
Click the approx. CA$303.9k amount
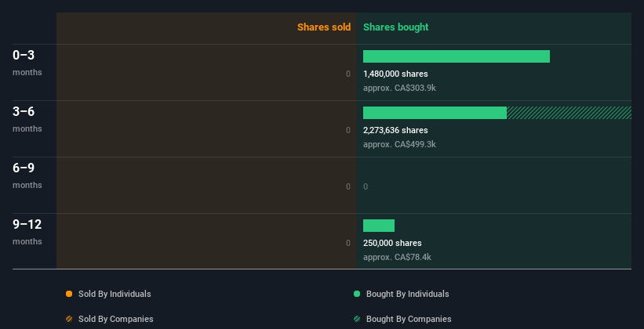tap(399, 89)
